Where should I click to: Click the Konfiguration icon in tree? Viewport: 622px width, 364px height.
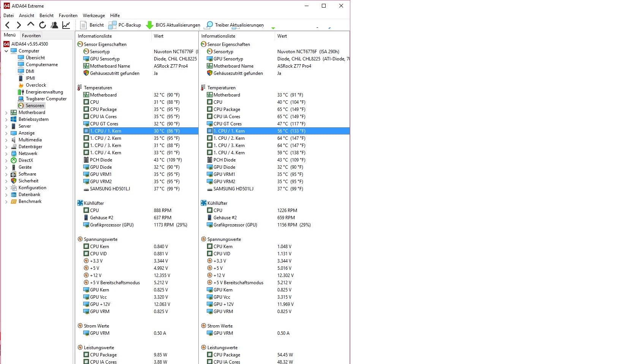14,188
